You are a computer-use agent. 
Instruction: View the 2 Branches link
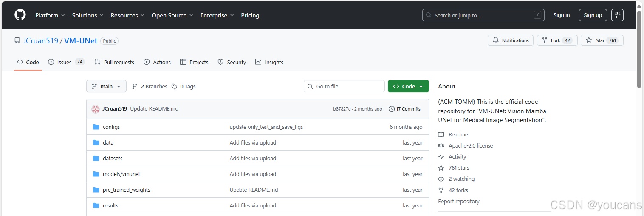click(150, 86)
